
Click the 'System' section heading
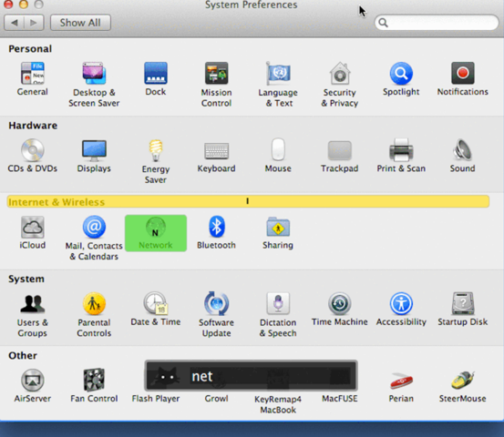26,279
